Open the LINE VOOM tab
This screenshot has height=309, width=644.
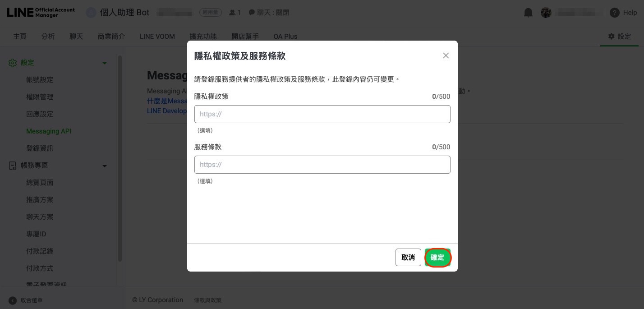[157, 37]
